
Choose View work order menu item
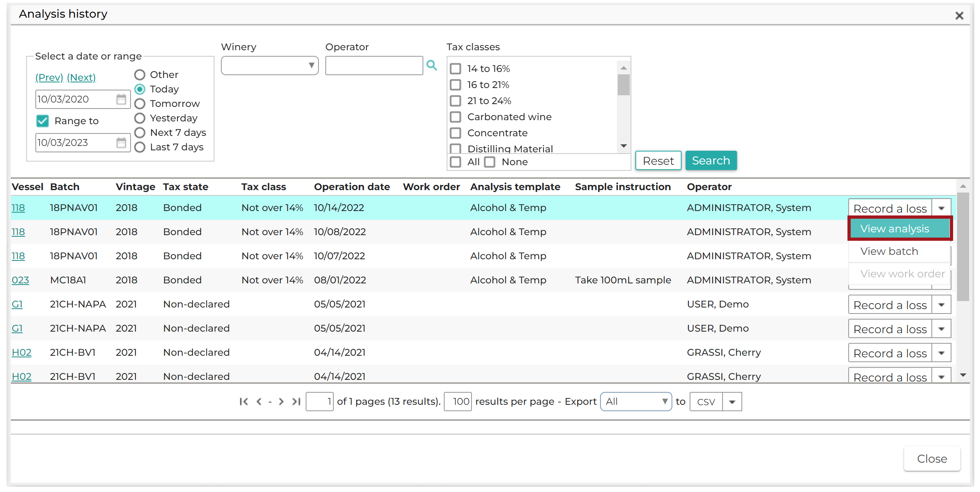[x=900, y=274]
